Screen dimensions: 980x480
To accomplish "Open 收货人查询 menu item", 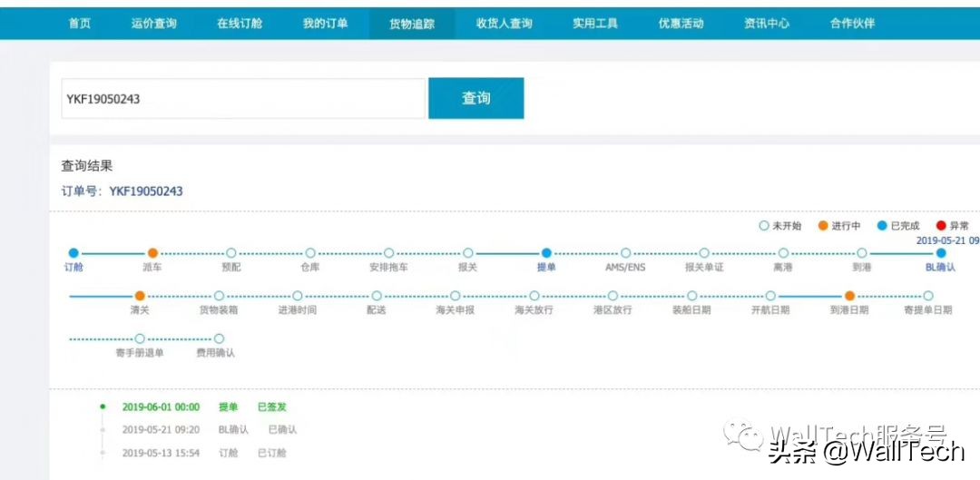I will pos(504,24).
